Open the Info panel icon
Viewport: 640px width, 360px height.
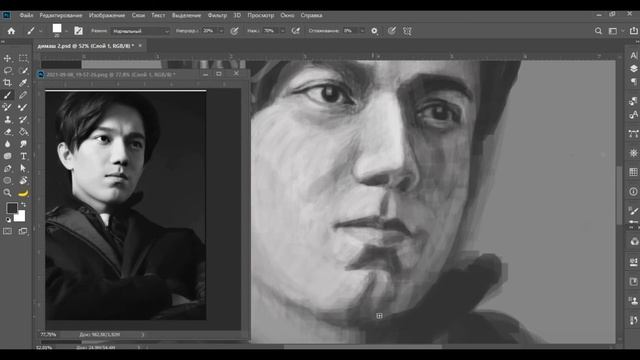(x=633, y=191)
